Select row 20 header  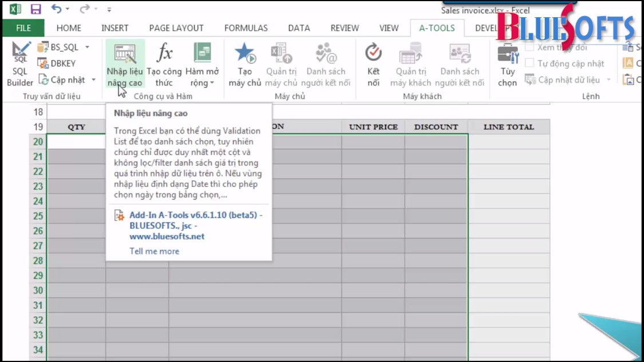38,142
